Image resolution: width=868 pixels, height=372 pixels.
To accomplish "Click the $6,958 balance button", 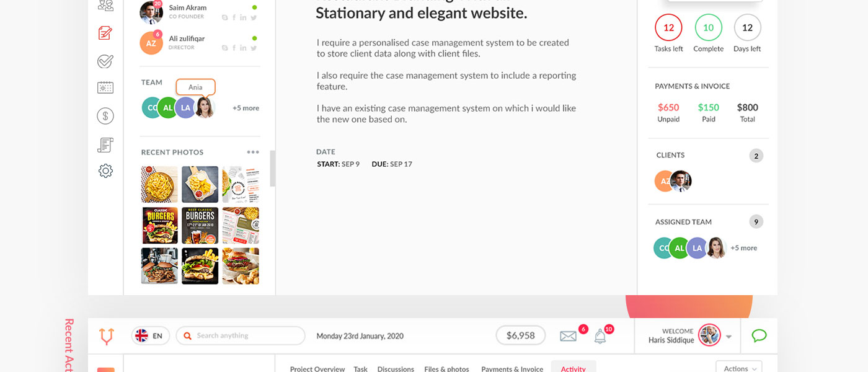I will point(520,335).
